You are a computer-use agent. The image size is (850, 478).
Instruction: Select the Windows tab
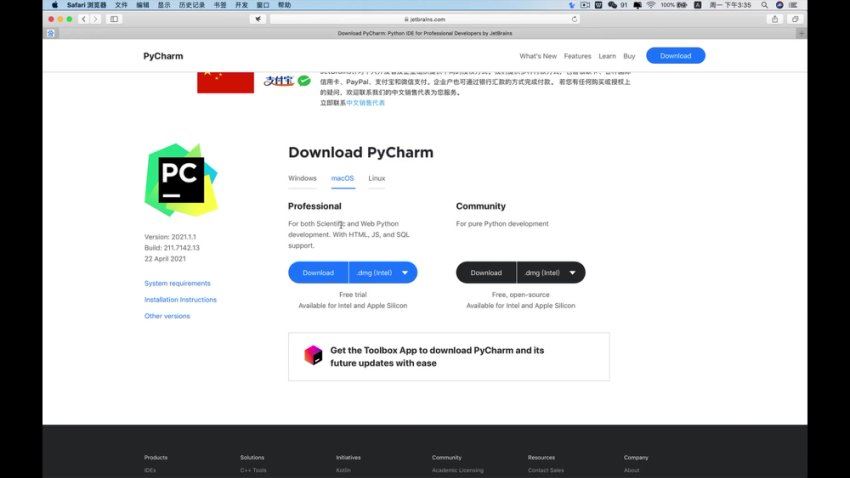(302, 178)
